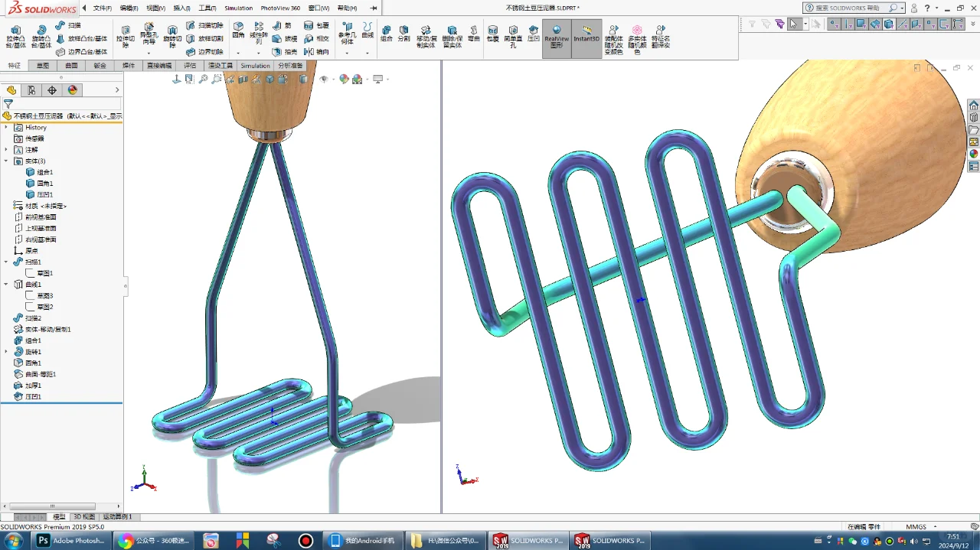980x550 pixels.
Task: Switch to the 评估 evaluate ribbon tab
Action: [191, 66]
